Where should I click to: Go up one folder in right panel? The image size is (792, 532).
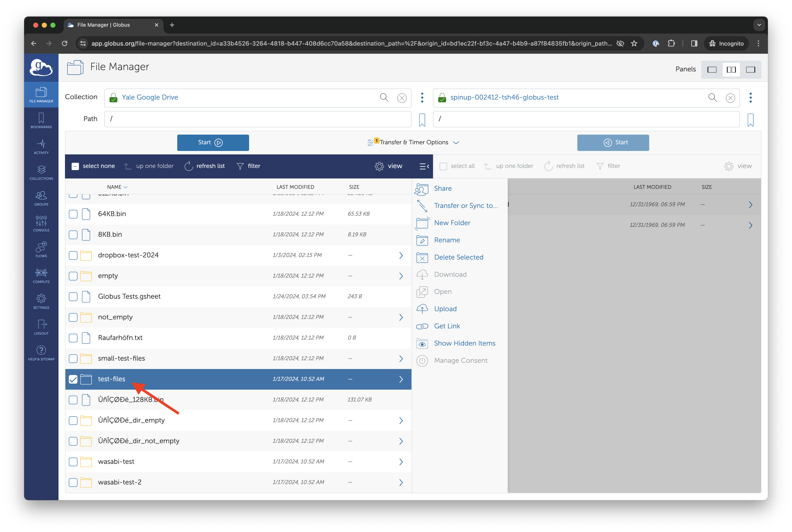pyautogui.click(x=508, y=166)
